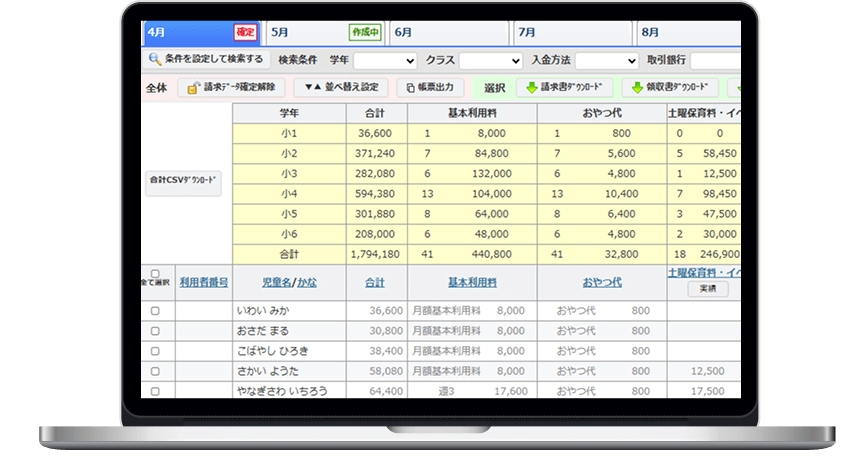Viewport: 864px width, 460px height.
Task: Open the 学年 dropdown
Action: (x=385, y=61)
